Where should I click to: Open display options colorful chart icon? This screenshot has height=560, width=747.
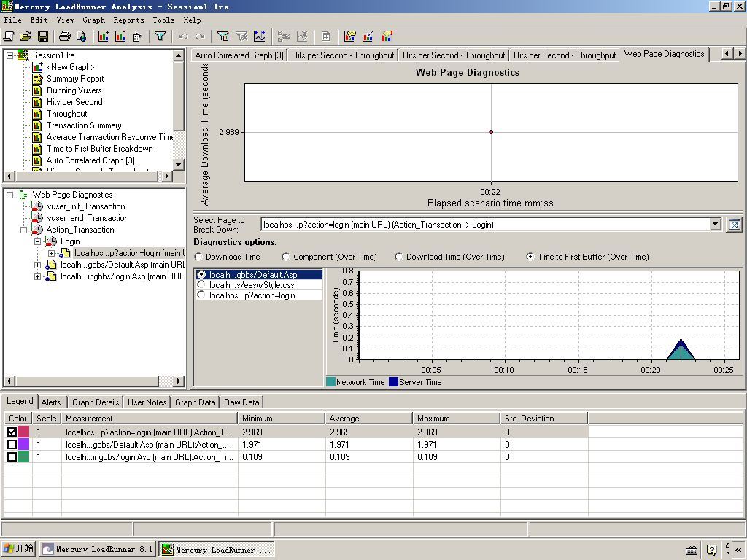tap(387, 36)
